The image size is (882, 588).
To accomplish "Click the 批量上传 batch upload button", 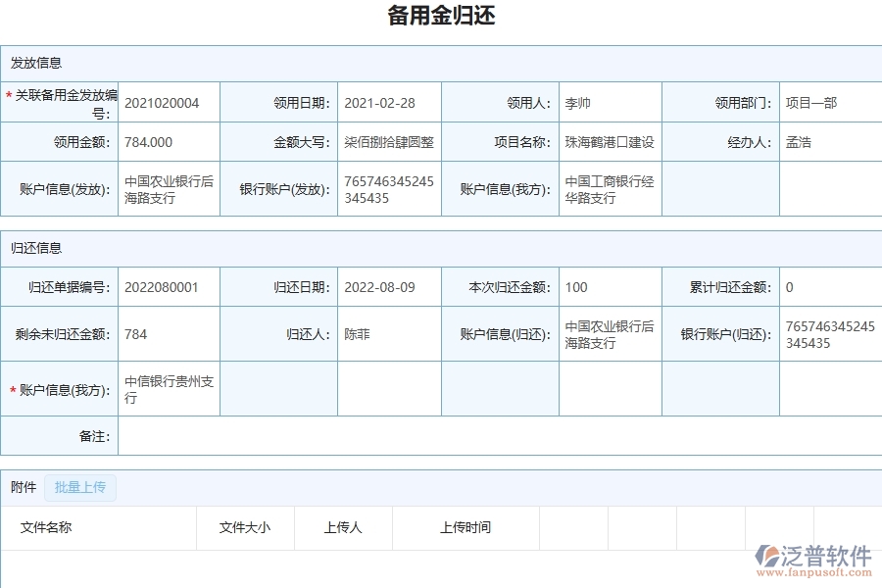I will tap(80, 487).
